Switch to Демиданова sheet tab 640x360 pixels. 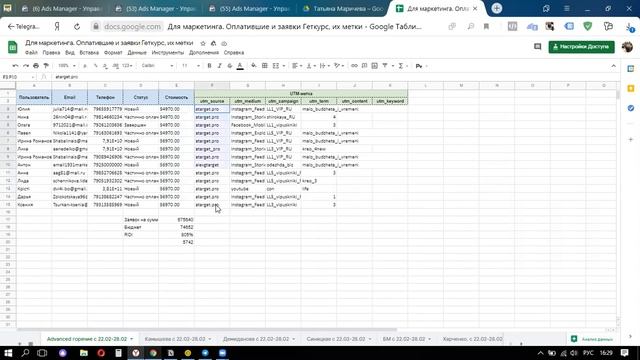point(259,339)
